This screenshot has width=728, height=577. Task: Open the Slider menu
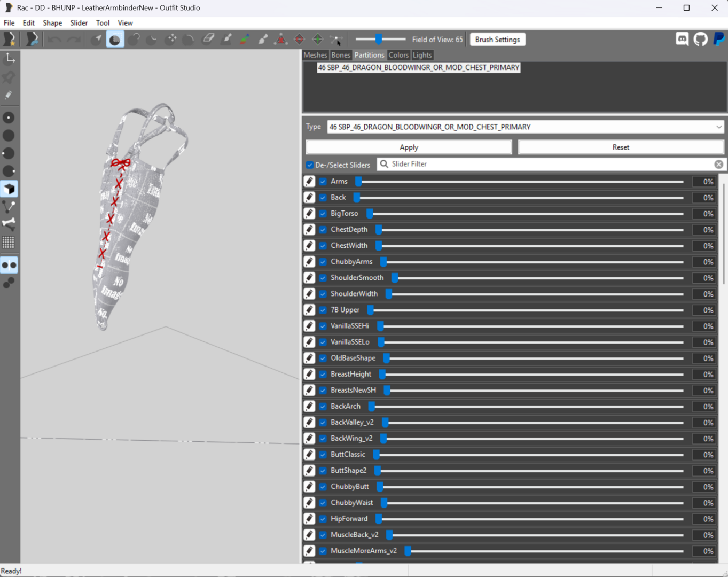[x=79, y=23]
